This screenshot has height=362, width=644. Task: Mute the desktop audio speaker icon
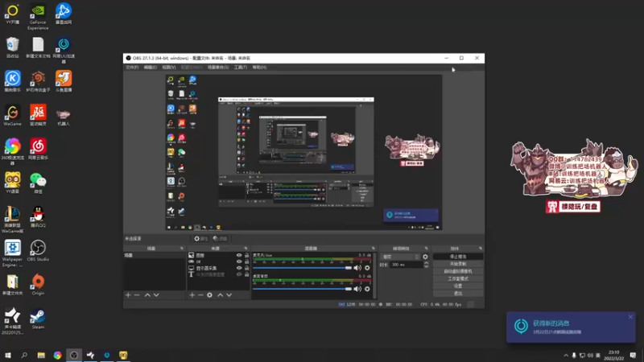(x=357, y=289)
